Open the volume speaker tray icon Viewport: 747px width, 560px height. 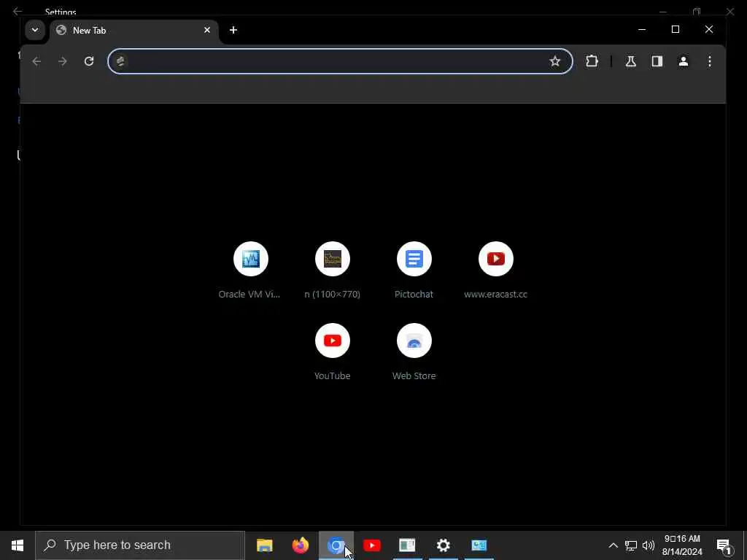pyautogui.click(x=649, y=545)
